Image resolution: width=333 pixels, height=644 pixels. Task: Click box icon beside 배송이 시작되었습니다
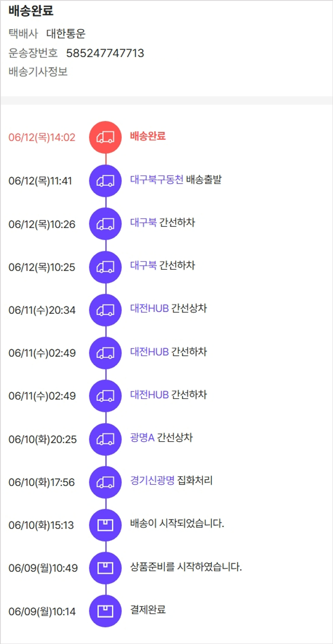coord(105,525)
